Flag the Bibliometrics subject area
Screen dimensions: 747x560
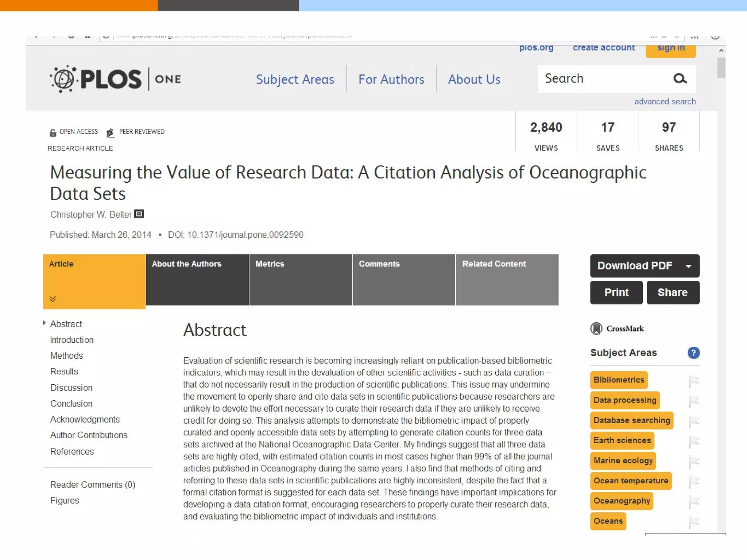[694, 381]
